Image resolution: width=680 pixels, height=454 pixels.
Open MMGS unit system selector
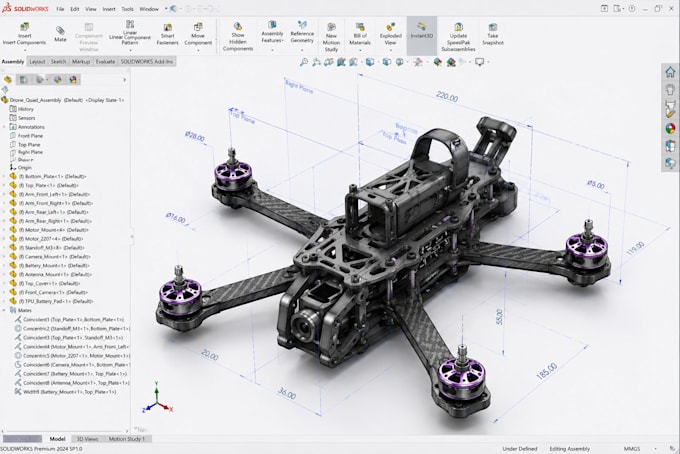pos(632,449)
